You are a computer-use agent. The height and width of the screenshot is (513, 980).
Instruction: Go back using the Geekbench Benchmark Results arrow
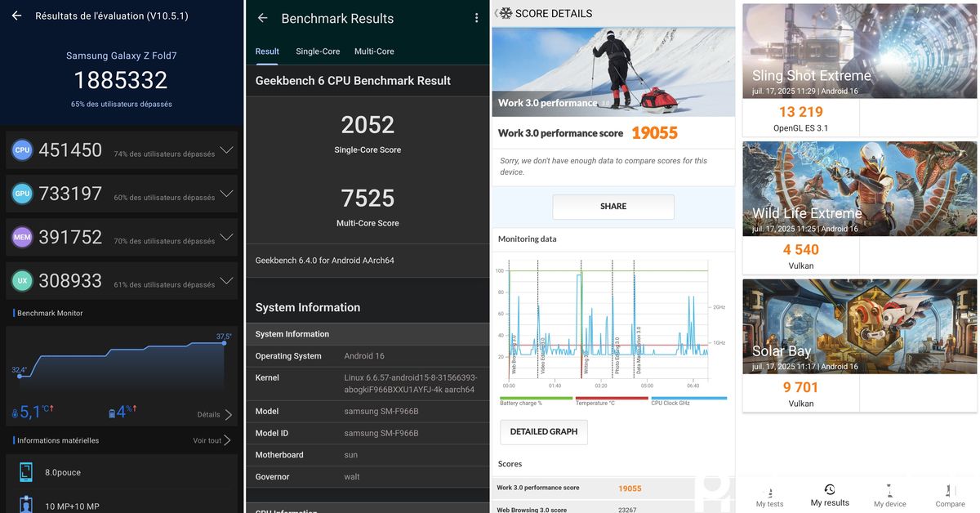point(262,18)
